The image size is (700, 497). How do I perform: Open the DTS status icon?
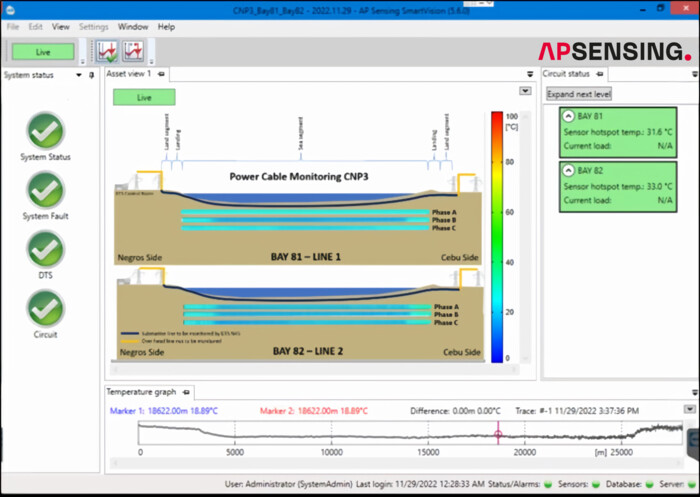45,249
